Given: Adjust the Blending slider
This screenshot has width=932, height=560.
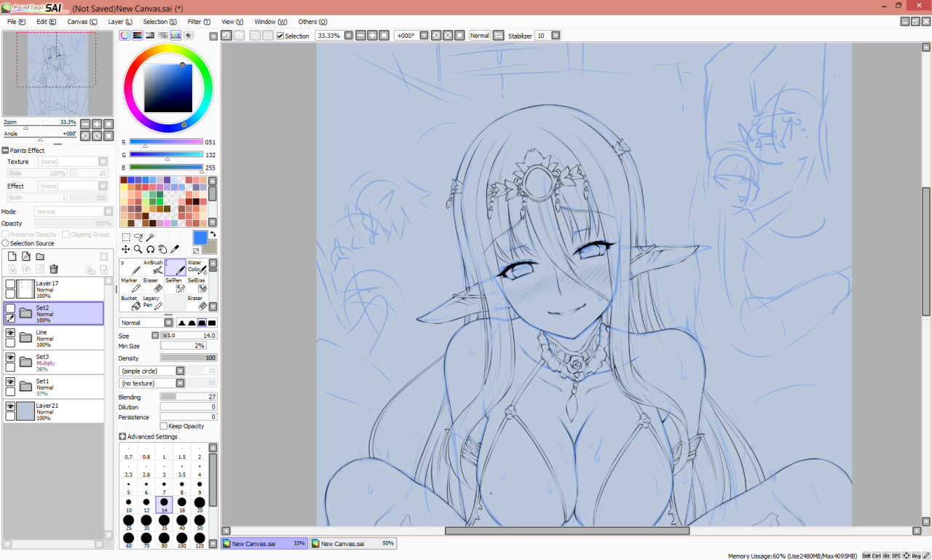Looking at the screenshot, I should coord(189,397).
